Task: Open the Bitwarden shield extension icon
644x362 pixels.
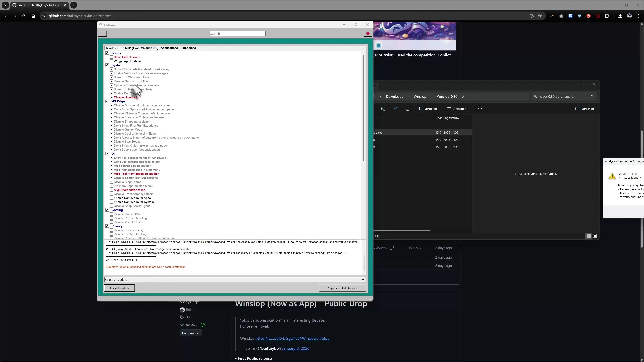Action: click(x=571, y=16)
